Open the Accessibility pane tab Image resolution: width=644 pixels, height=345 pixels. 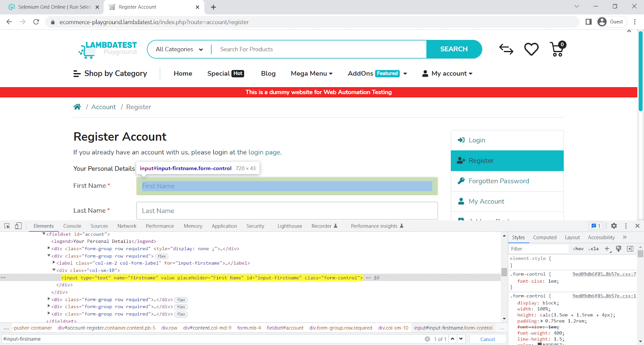click(601, 237)
